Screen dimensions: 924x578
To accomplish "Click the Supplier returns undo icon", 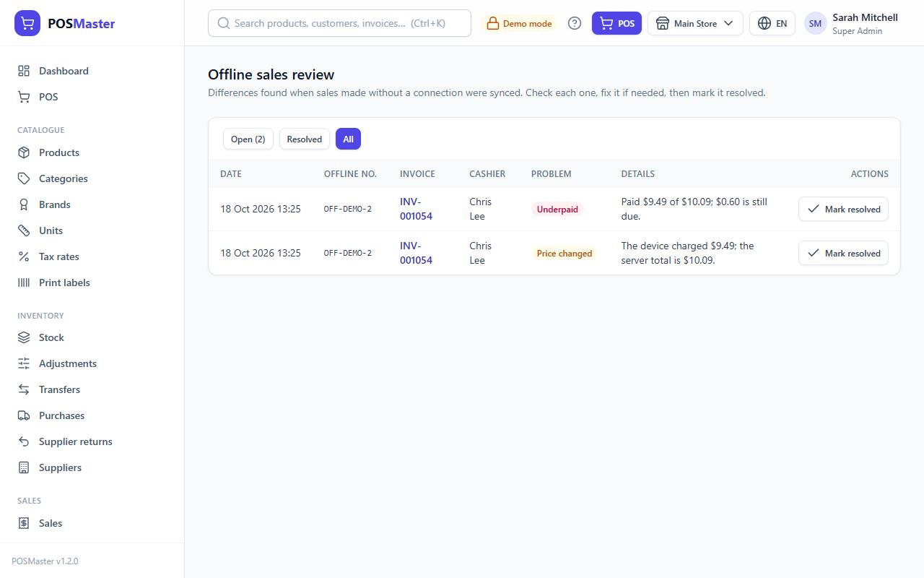I will [x=24, y=441].
